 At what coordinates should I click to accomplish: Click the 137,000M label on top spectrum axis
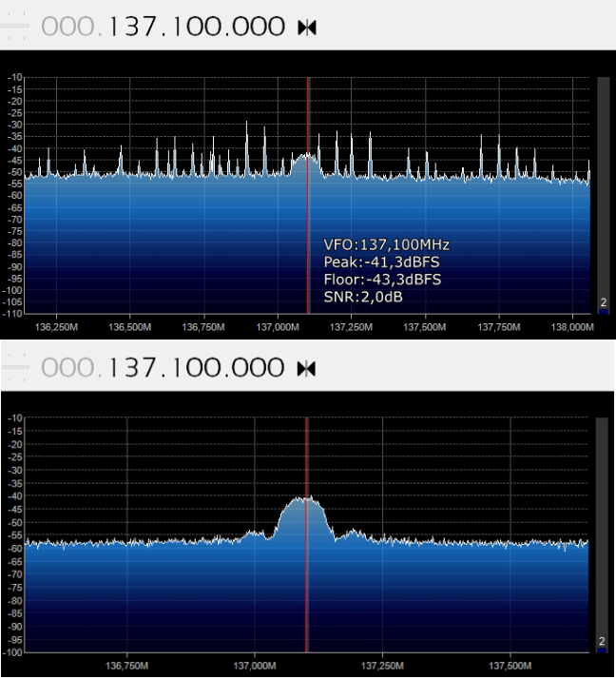point(278,327)
